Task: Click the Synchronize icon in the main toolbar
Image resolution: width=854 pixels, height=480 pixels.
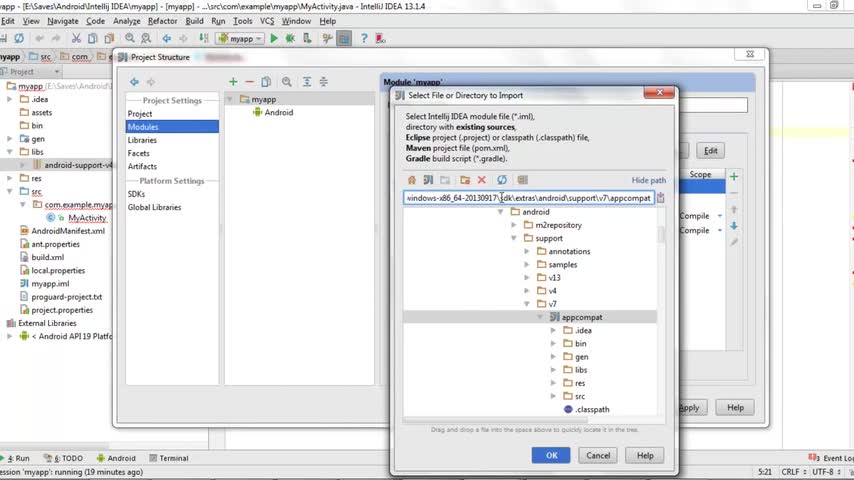Action: click(19, 38)
